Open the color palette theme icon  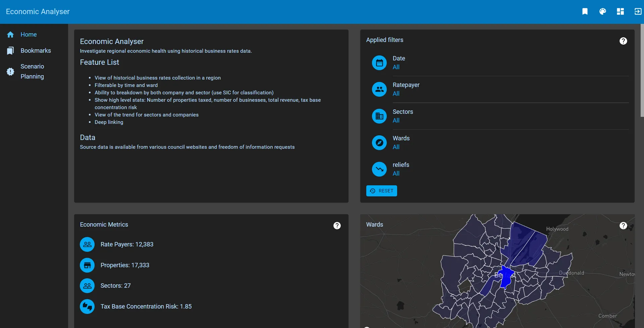coord(602,12)
